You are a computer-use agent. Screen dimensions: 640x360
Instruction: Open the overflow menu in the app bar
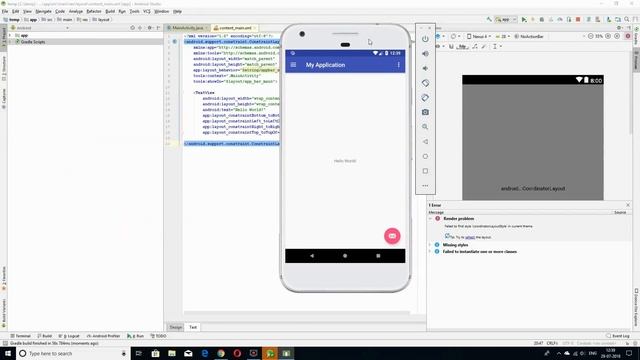pos(398,65)
